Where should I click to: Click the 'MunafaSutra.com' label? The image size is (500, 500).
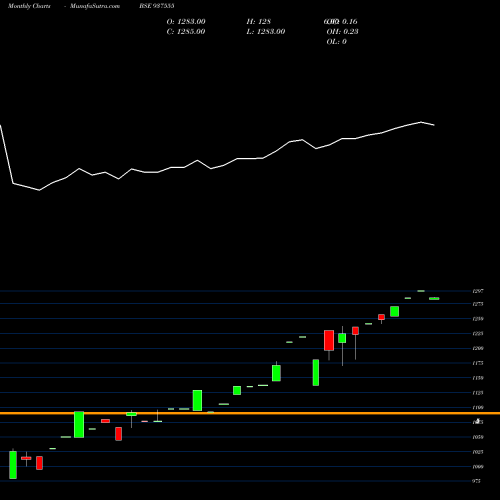(x=95, y=6)
